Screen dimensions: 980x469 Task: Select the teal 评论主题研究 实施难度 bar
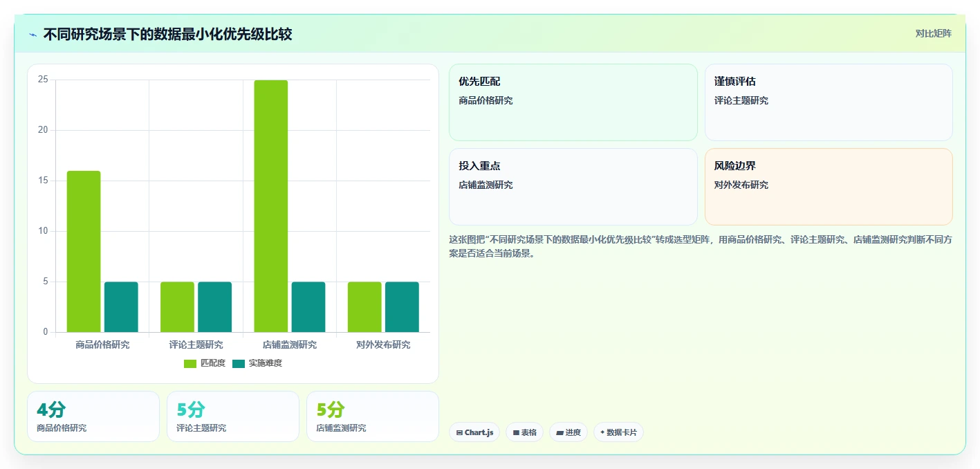coord(214,307)
